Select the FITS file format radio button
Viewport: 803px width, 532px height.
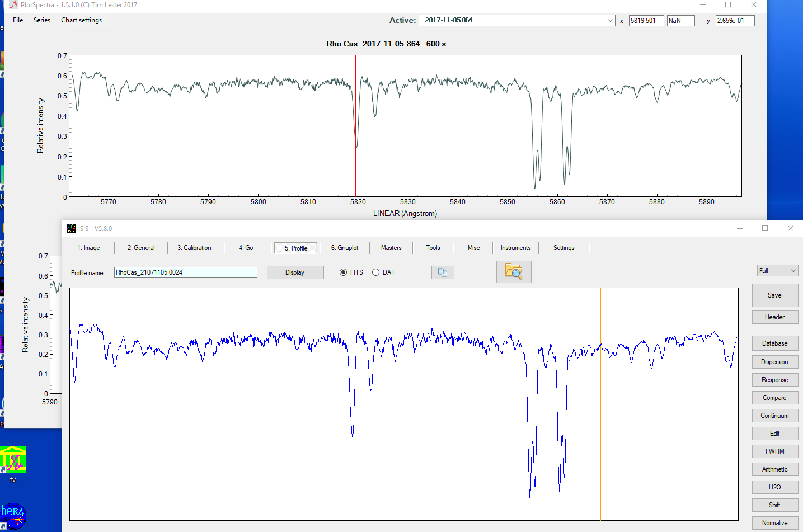(x=344, y=272)
